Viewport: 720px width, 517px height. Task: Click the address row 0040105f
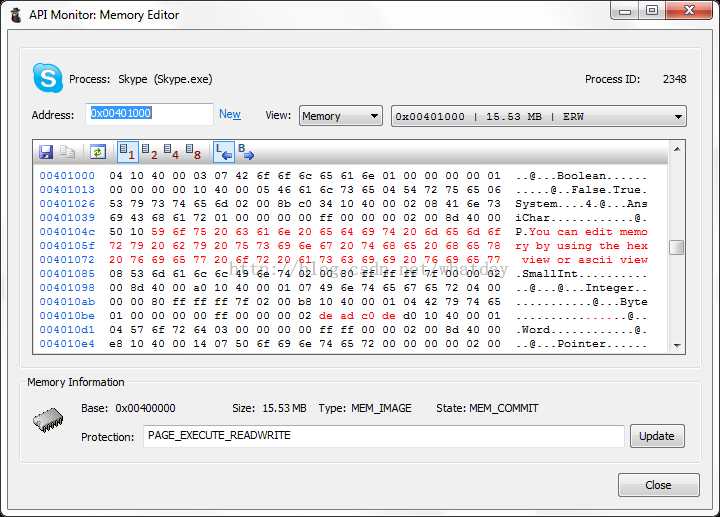click(x=67, y=246)
